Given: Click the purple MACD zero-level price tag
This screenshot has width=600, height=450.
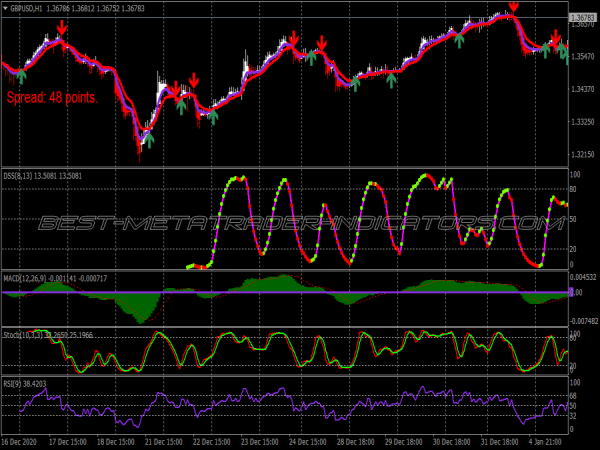Looking at the screenshot, I should point(571,292).
